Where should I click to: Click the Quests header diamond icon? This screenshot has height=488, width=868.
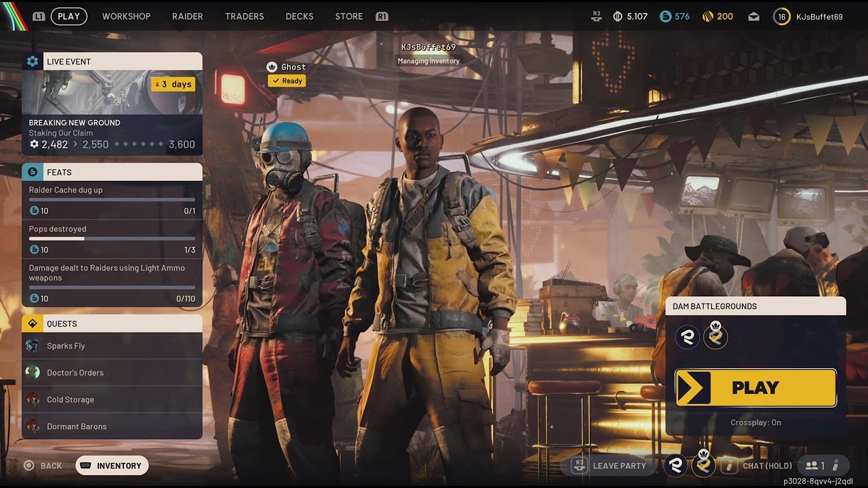point(33,323)
